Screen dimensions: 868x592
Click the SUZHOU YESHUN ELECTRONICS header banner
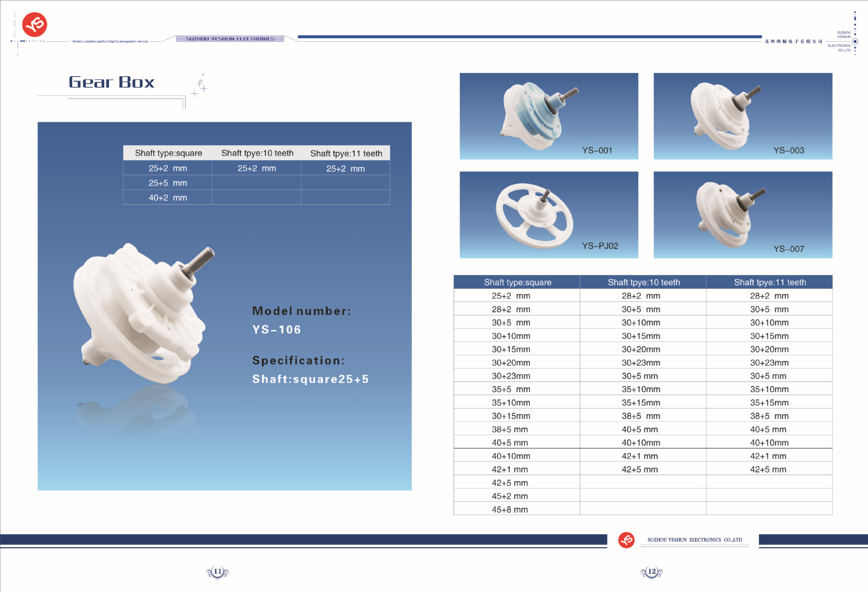[230, 39]
